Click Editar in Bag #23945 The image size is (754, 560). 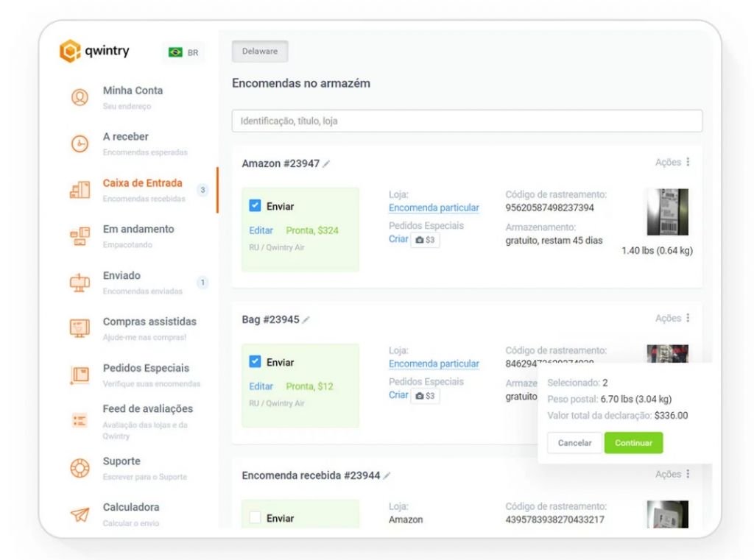(261, 386)
